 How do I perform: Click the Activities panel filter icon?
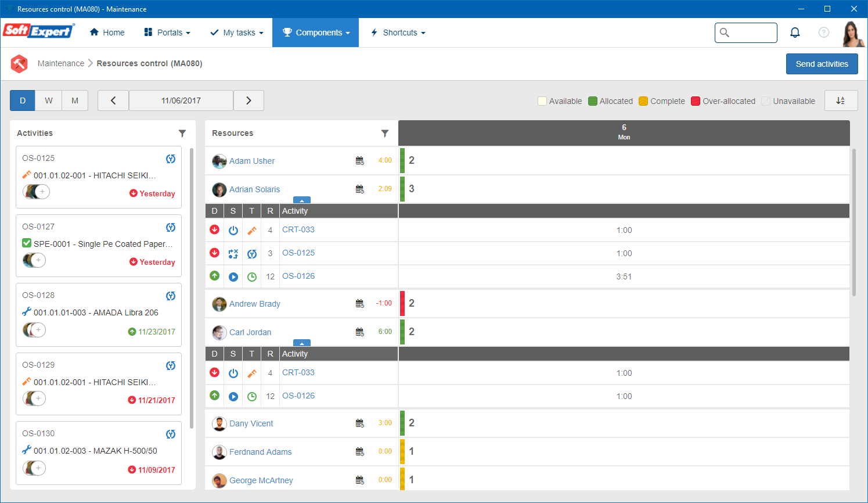point(182,134)
